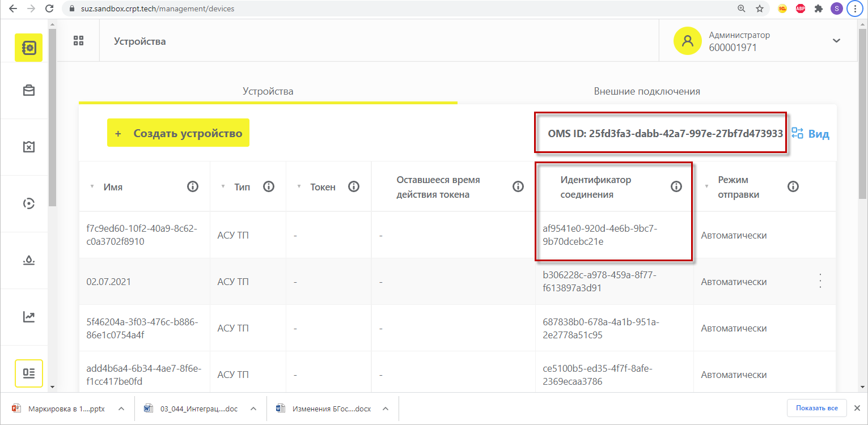Select connection ID ce5100b5-ed35-4f7f-8afe-2369ecaa3786

(x=598, y=375)
